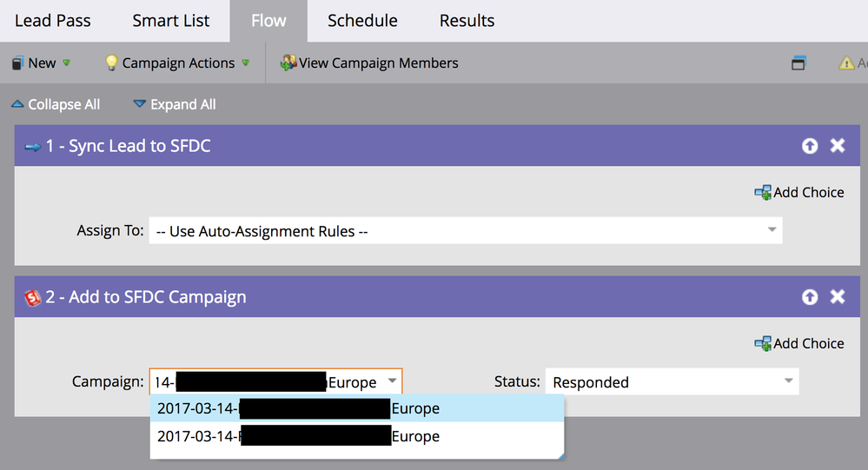Open the New dropdown menu
Image resolution: width=868 pixels, height=470 pixels.
[x=42, y=63]
